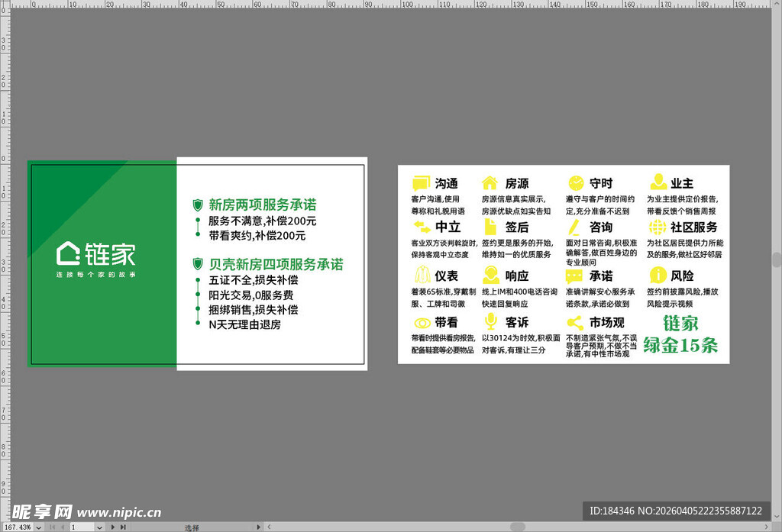The image size is (782, 532).
Task: Click the scroll down arrow on right edge
Action: pyautogui.click(x=777, y=517)
